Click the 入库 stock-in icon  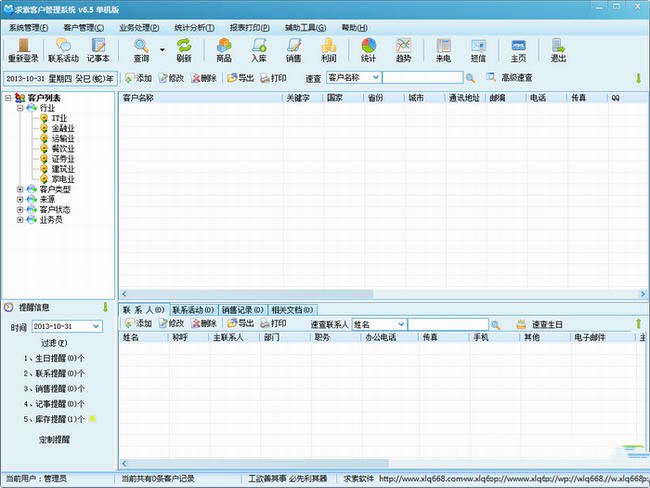coord(259,50)
